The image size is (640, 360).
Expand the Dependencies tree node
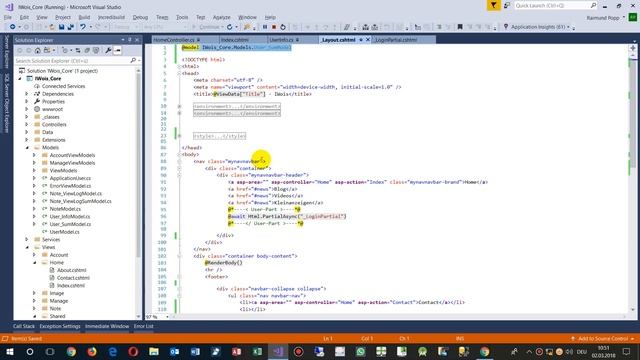[27, 94]
